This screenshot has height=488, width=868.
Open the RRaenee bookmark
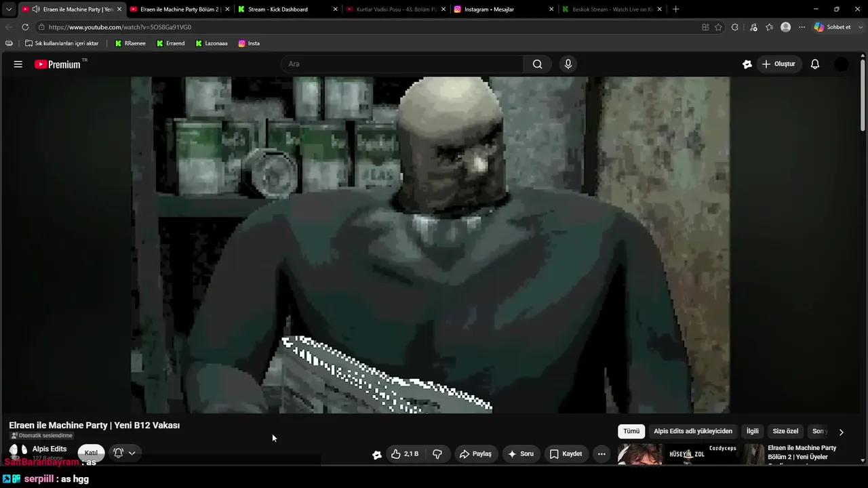pyautogui.click(x=130, y=43)
